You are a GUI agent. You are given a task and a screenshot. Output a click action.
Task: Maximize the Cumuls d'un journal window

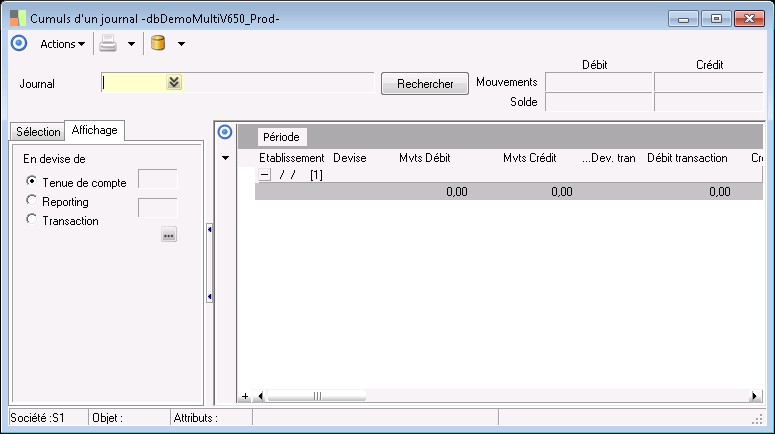716,19
